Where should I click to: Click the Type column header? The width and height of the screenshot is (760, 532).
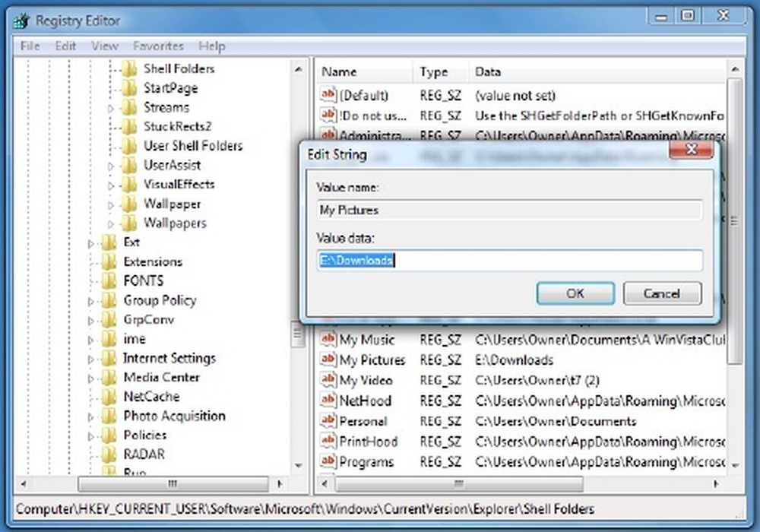pyautogui.click(x=441, y=71)
